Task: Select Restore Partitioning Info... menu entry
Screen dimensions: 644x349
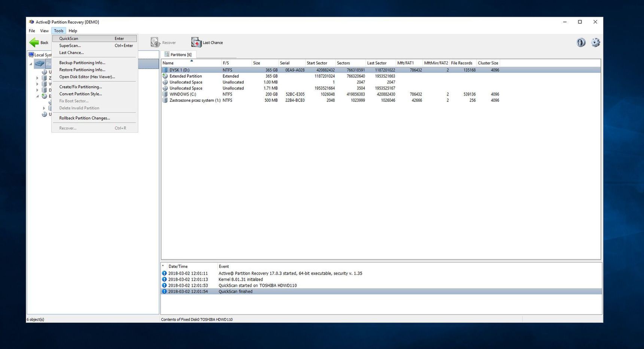Action: [95, 70]
